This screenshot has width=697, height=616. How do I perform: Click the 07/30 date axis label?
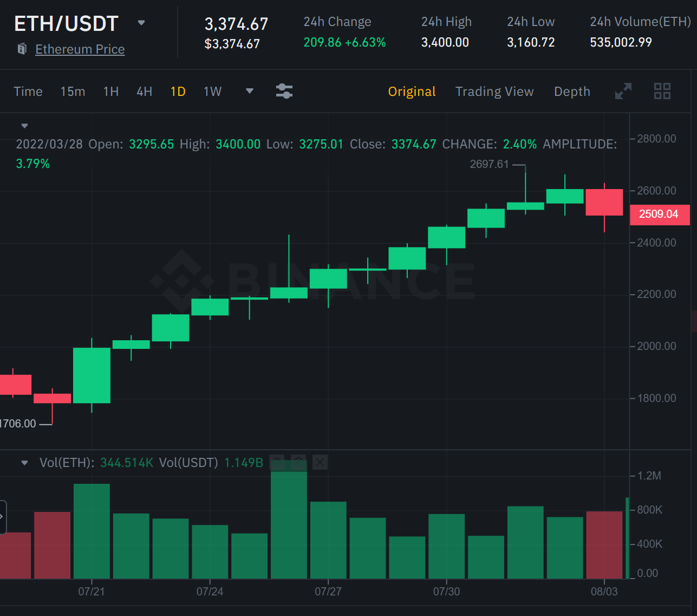tap(446, 592)
